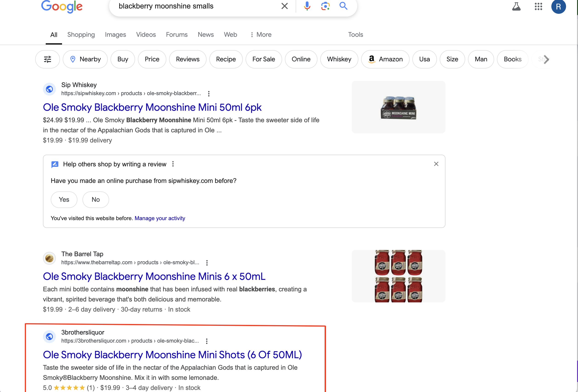The width and height of the screenshot is (578, 392).
Task: Click the Barrel Tap product thumbnail
Action: click(x=398, y=276)
